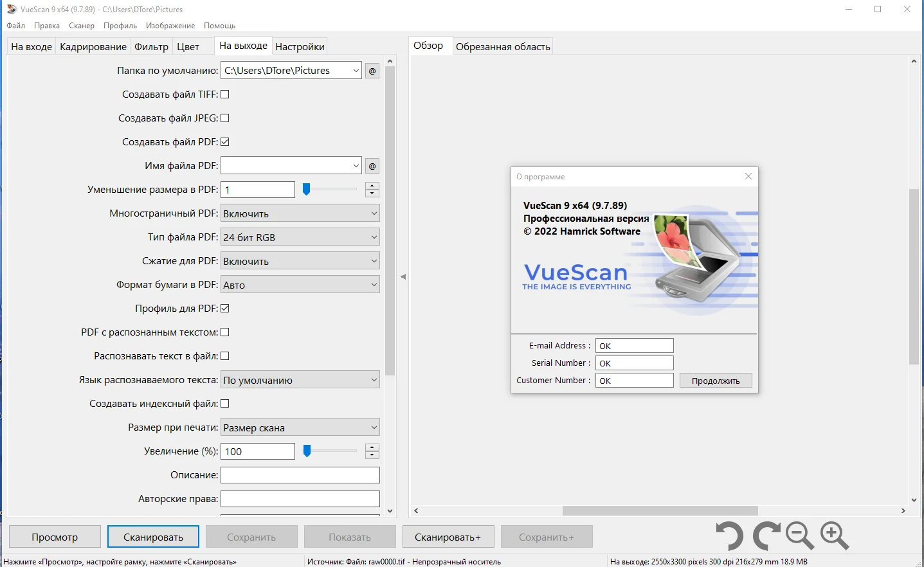Click the preview scroll right arrow

coord(903,510)
